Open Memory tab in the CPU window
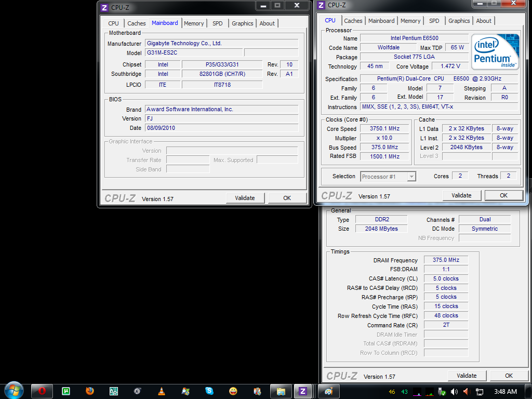This screenshot has height=399, width=532. (410, 21)
